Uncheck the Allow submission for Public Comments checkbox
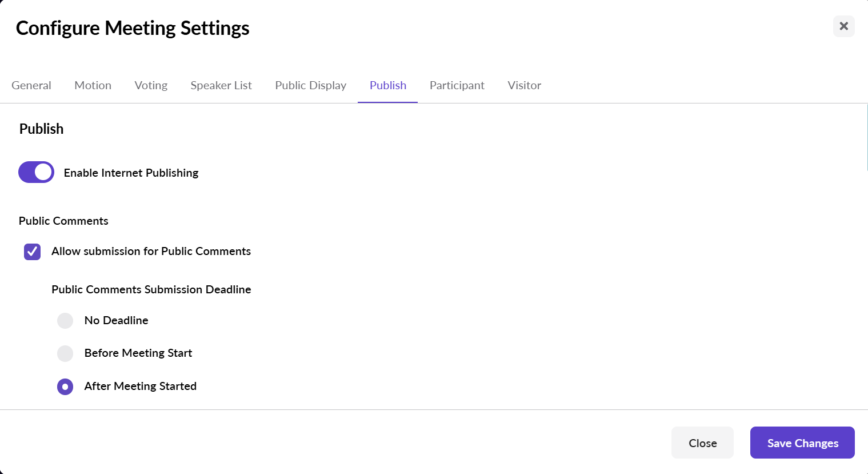The height and width of the screenshot is (474, 868). 32,252
